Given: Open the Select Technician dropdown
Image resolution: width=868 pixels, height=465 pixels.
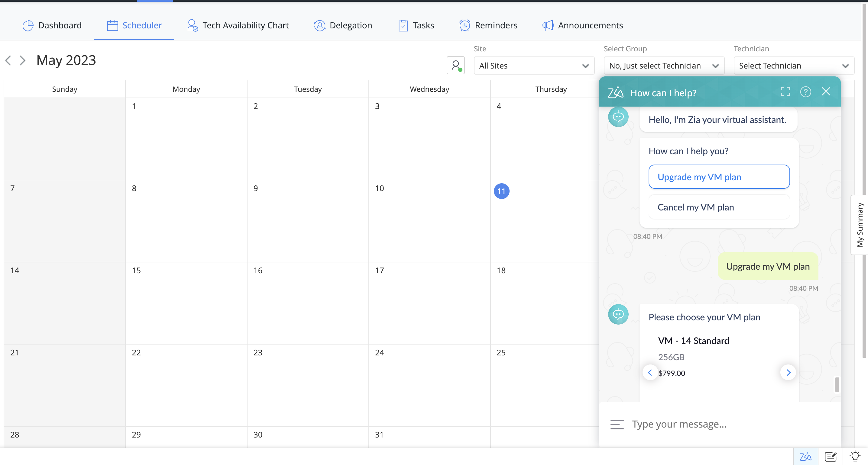Looking at the screenshot, I should [x=794, y=66].
